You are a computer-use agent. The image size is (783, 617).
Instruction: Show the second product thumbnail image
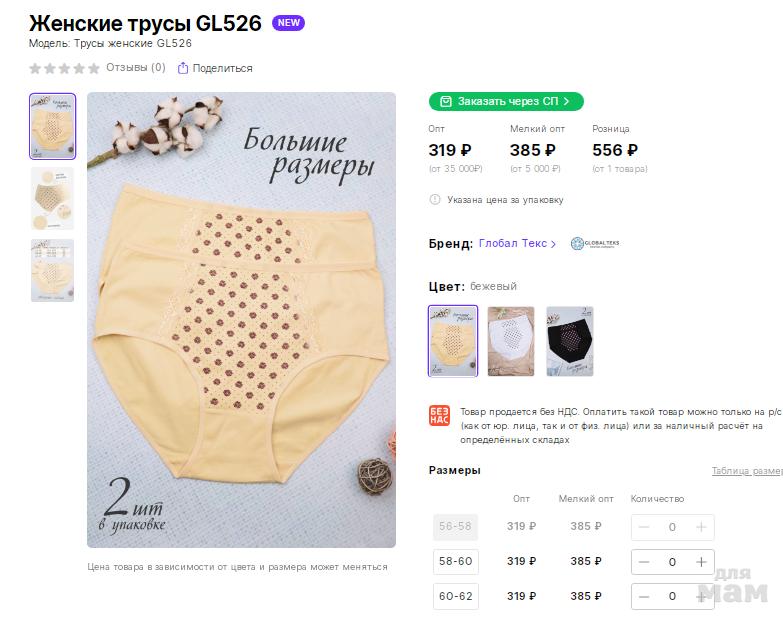click(52, 198)
